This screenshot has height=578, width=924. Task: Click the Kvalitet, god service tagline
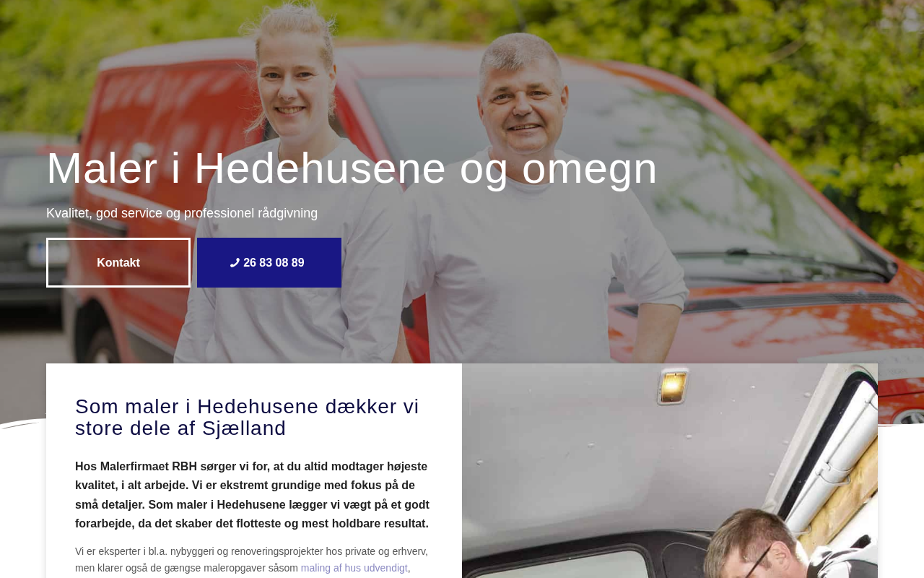(182, 213)
